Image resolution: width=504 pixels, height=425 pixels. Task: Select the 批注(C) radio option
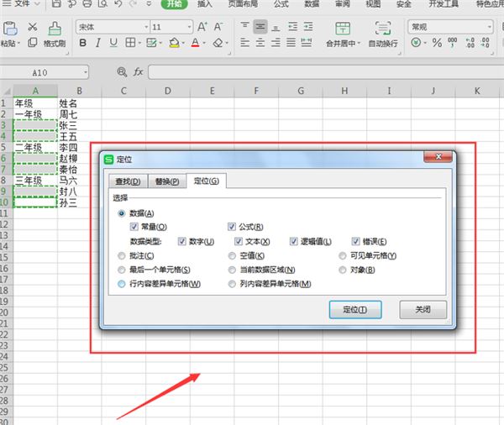coord(122,256)
